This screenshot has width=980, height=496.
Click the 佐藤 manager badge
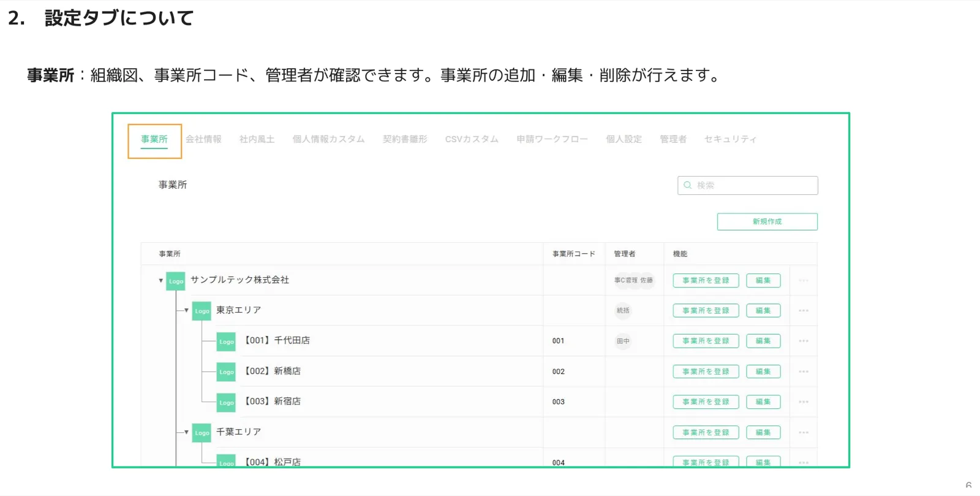pos(647,280)
